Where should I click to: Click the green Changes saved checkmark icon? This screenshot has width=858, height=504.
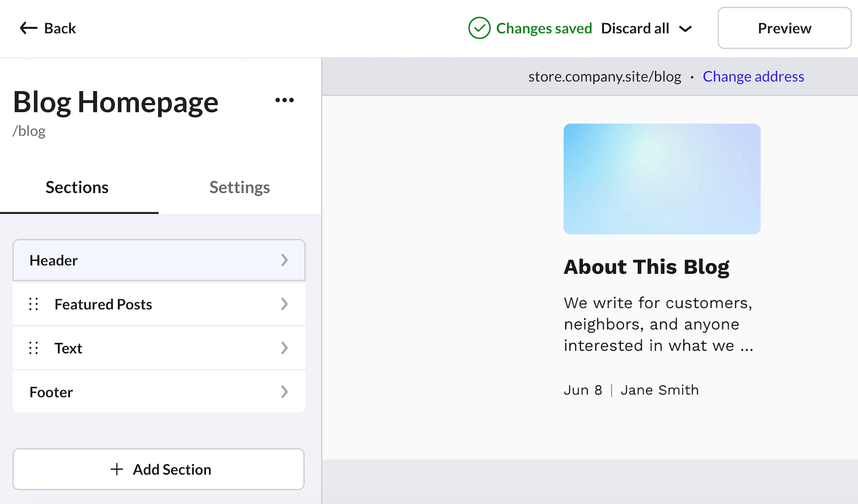pos(479,28)
